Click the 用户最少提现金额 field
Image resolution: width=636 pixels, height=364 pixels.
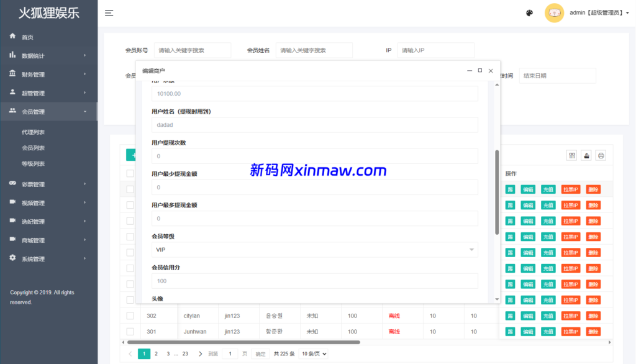(x=315, y=188)
